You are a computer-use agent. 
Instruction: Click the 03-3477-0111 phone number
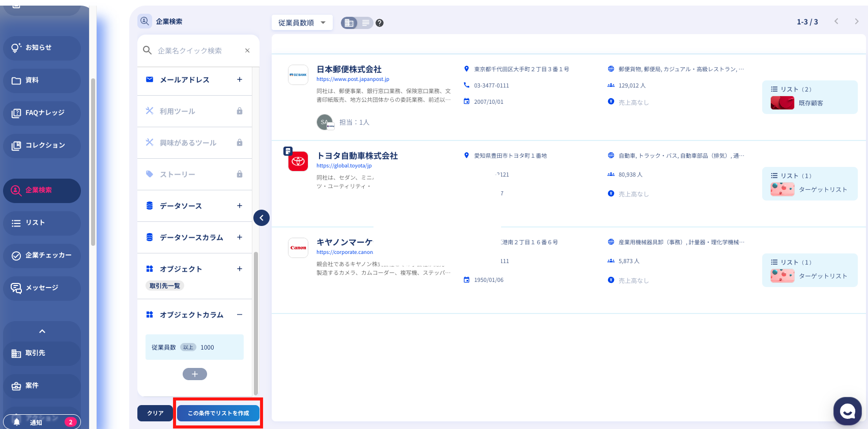click(491, 85)
